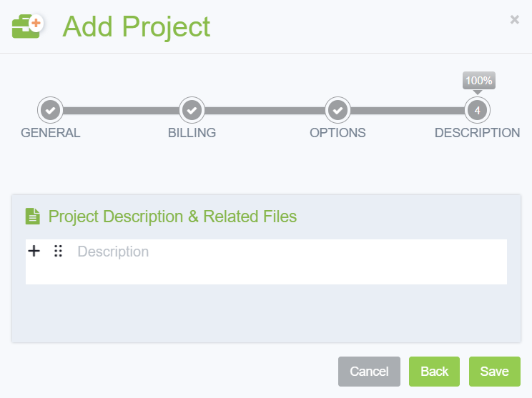Screen dimensions: 532x398
Task: Go to the GENERAL step label
Action: point(50,133)
